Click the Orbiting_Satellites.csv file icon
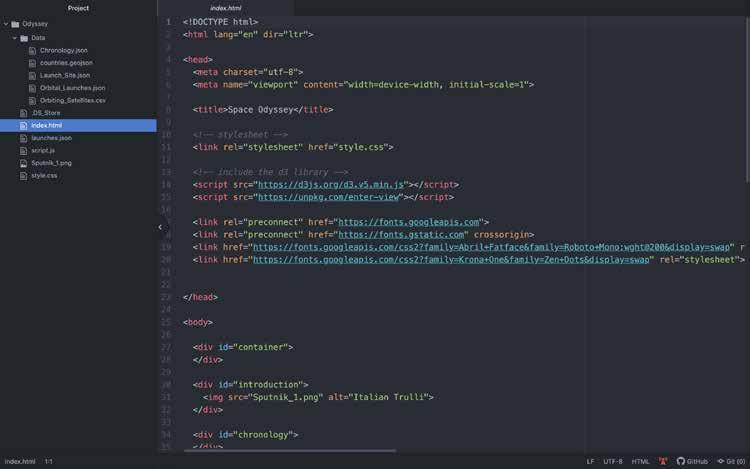Screen dimensions: 750x469 coord(33,100)
